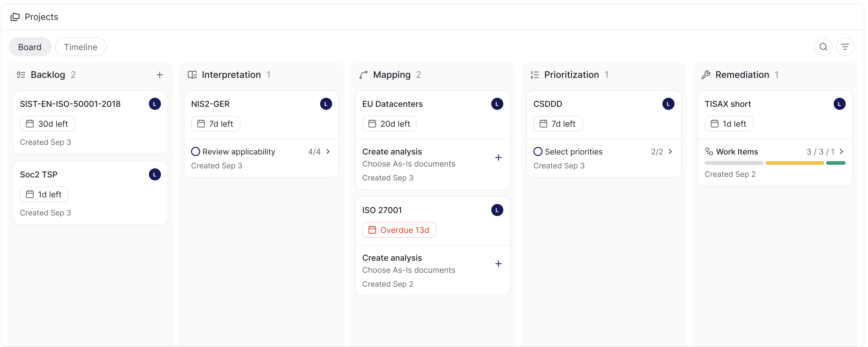This screenshot has width=868, height=347.
Task: Click calendar icon on Soc2 TSP due badge
Action: pyautogui.click(x=30, y=194)
